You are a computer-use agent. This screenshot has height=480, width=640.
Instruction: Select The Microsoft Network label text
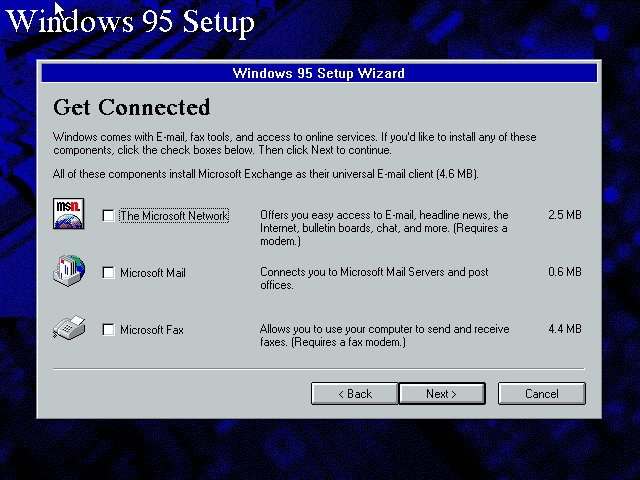click(174, 216)
